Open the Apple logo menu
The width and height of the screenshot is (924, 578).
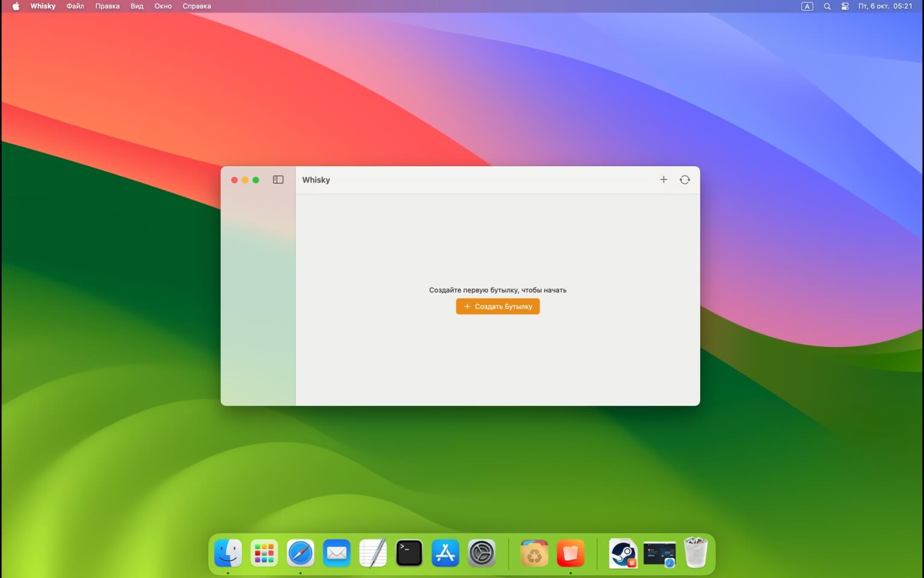click(16, 6)
